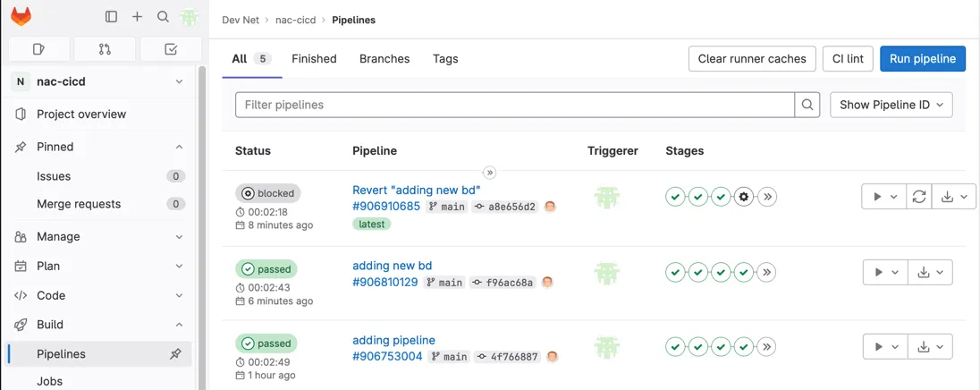
Task: Click the retry icon for the blocked pipeline
Action: pyautogui.click(x=919, y=197)
